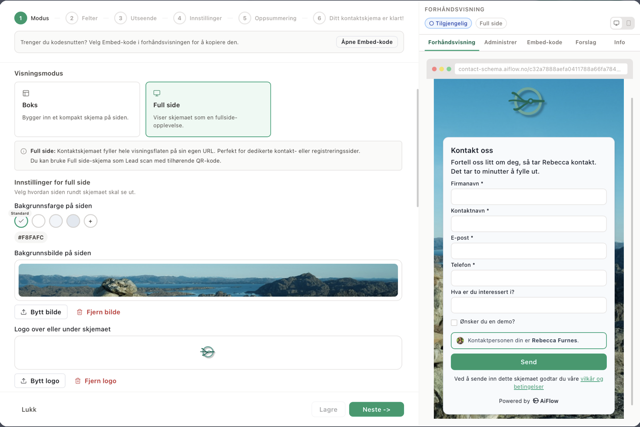
Task: Select the white background color swatch
Action: pyautogui.click(x=38, y=221)
